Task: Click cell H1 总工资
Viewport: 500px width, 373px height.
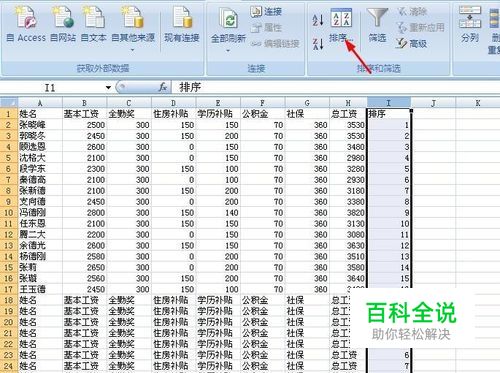Action: point(348,114)
